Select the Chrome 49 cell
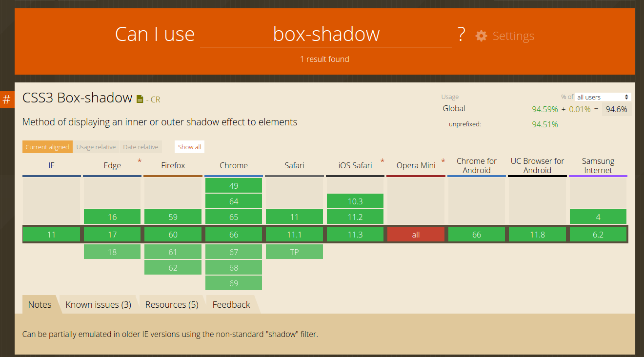 pyautogui.click(x=234, y=186)
